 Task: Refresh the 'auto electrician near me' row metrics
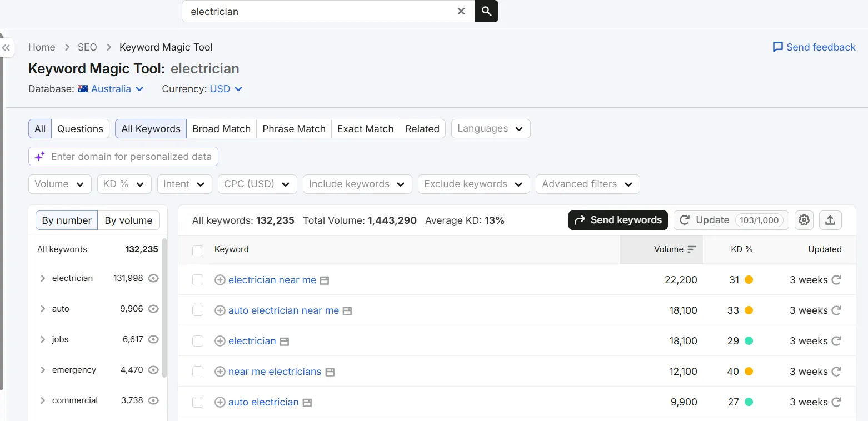(836, 310)
